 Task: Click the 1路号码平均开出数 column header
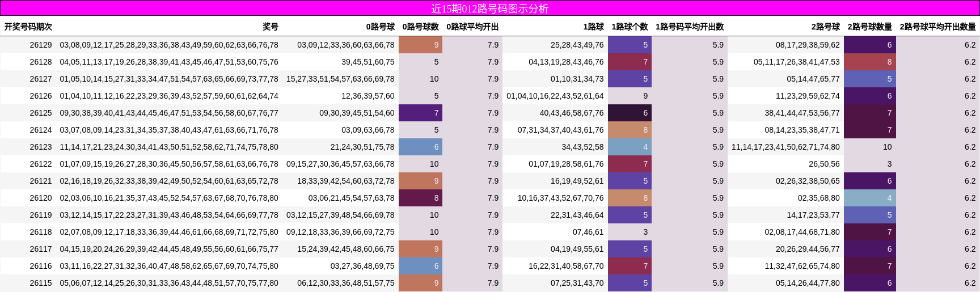click(x=690, y=27)
